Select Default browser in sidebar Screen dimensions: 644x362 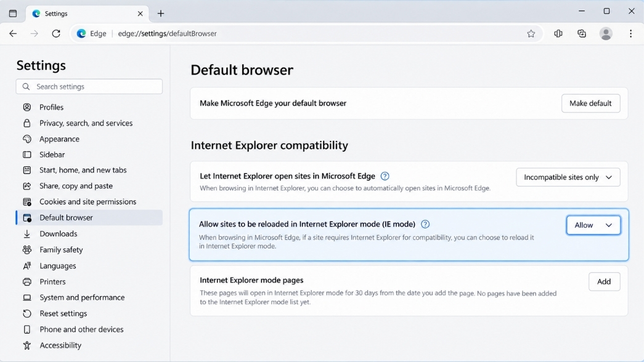89,217
